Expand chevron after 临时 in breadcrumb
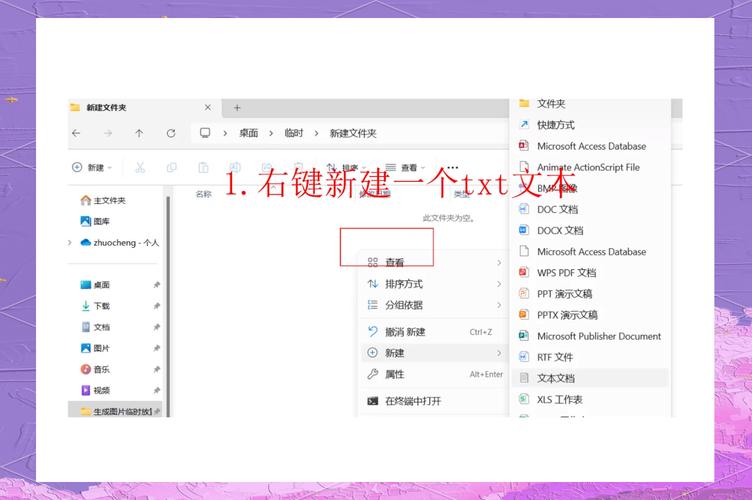752x500 pixels. [316, 133]
